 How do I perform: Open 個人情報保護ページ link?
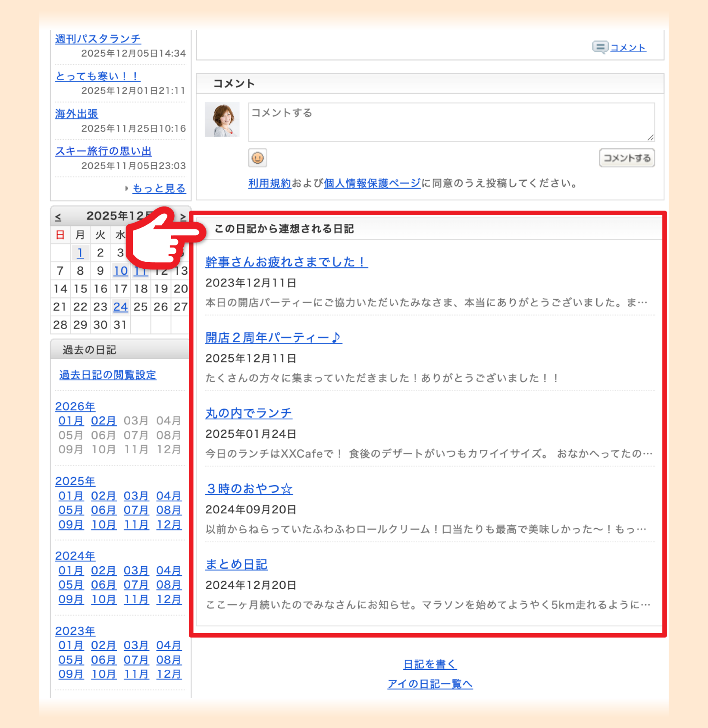click(x=372, y=183)
